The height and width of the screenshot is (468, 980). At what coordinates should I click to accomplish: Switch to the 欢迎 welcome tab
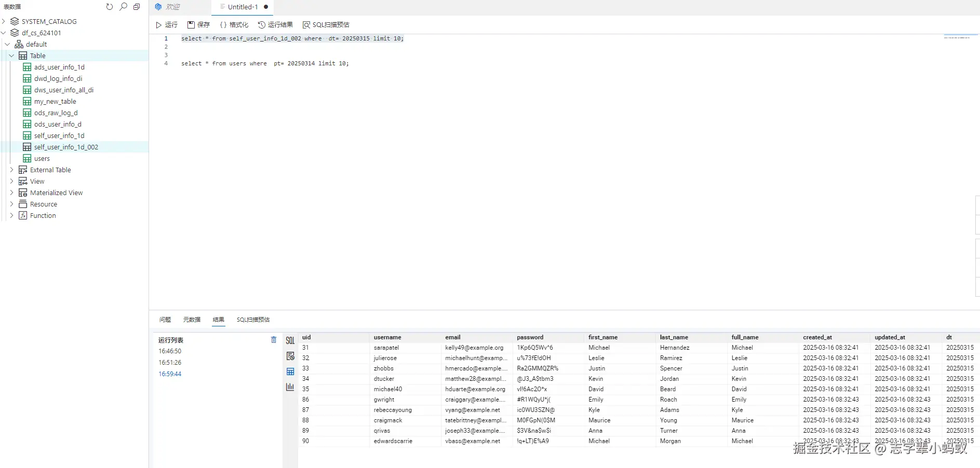coord(172,7)
